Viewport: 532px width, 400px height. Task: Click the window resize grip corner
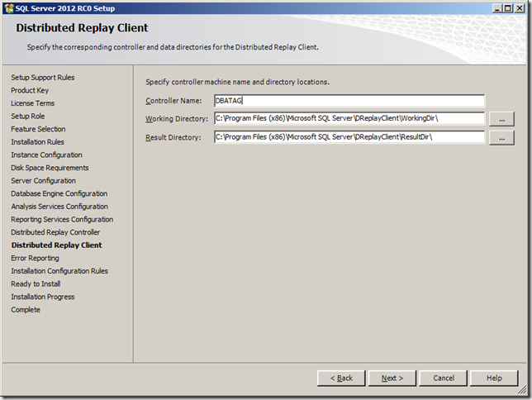pos(522,391)
